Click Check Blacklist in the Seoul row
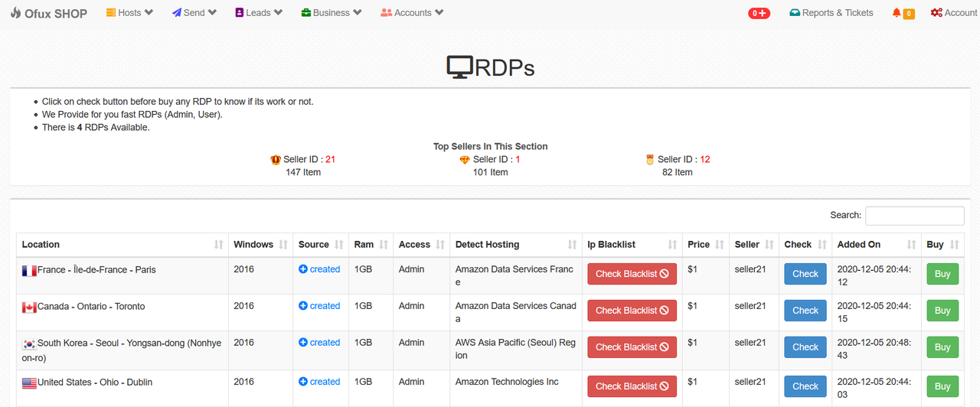 click(632, 347)
